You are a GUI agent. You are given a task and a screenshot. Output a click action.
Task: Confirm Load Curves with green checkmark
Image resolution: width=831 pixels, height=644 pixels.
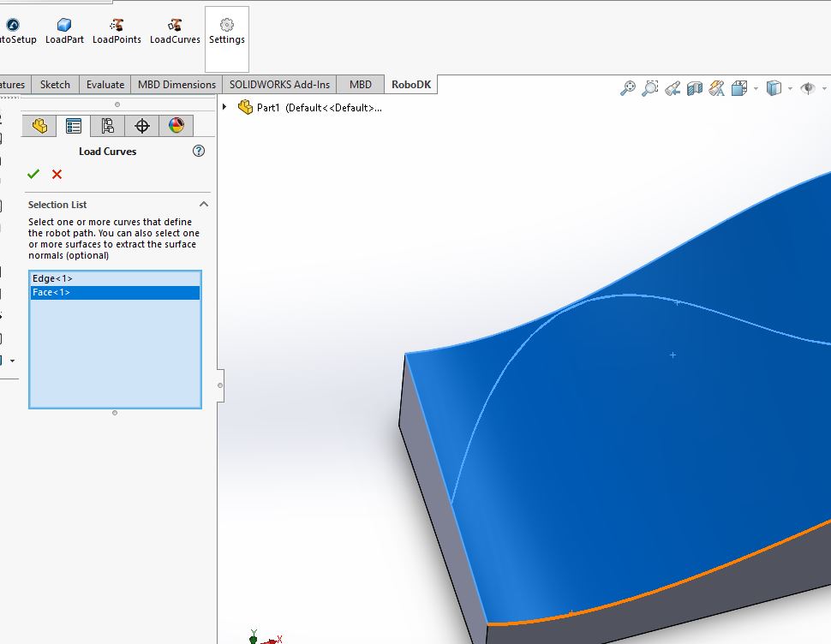coord(33,175)
